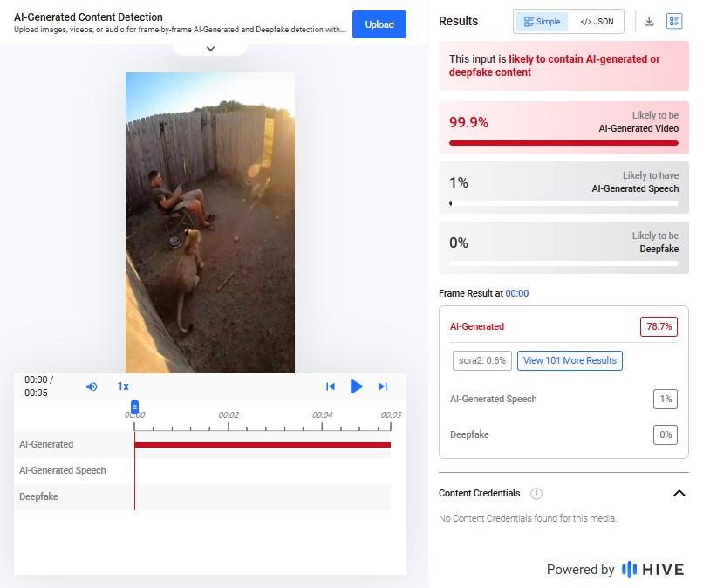Mute the video with the speaker icon
Image resolution: width=710 pixels, height=588 pixels.
(92, 386)
